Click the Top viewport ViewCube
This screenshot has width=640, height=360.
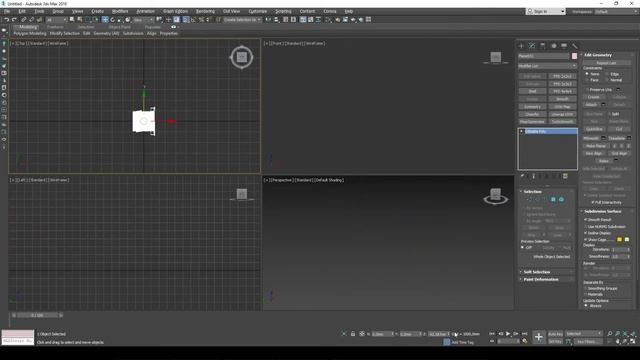tap(242, 57)
